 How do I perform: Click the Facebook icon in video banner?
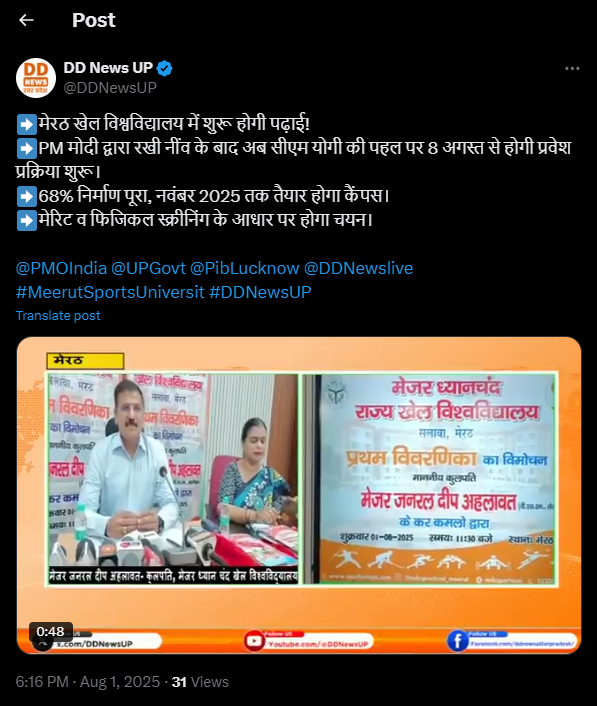tap(457, 641)
